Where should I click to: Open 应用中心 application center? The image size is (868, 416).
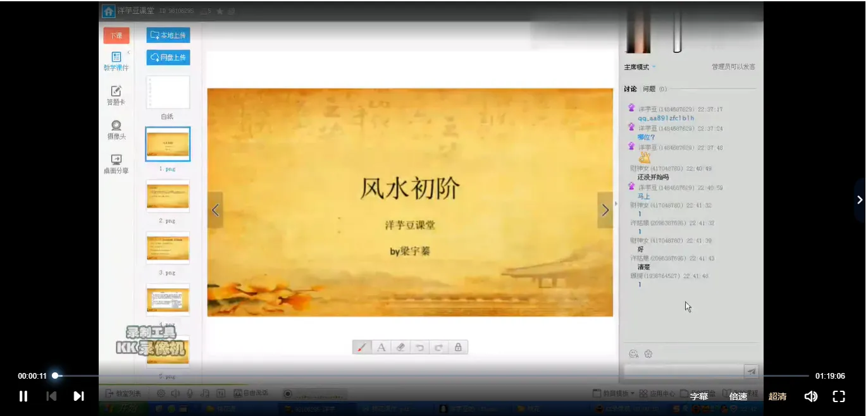point(657,393)
